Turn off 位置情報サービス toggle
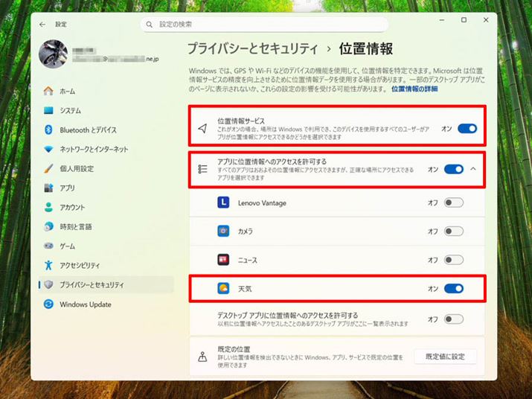This screenshot has width=532, height=399. click(x=467, y=129)
